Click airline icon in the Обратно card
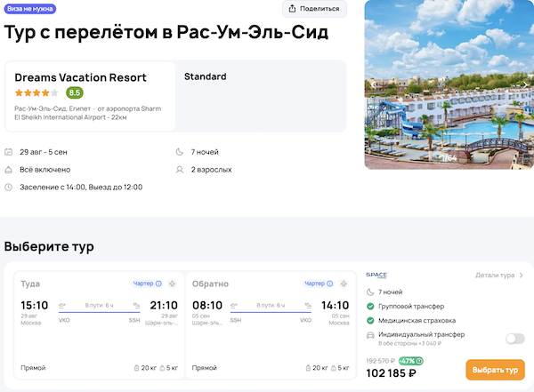The height and width of the screenshot is (392, 534). tap(343, 284)
